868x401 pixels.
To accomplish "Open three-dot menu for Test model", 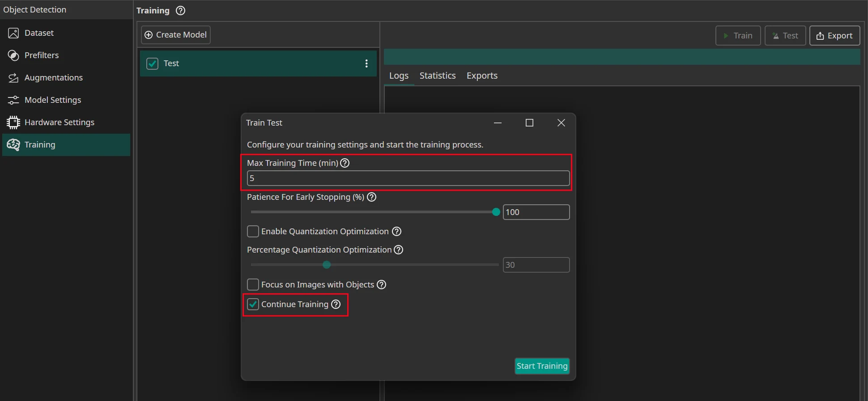I will click(x=366, y=63).
